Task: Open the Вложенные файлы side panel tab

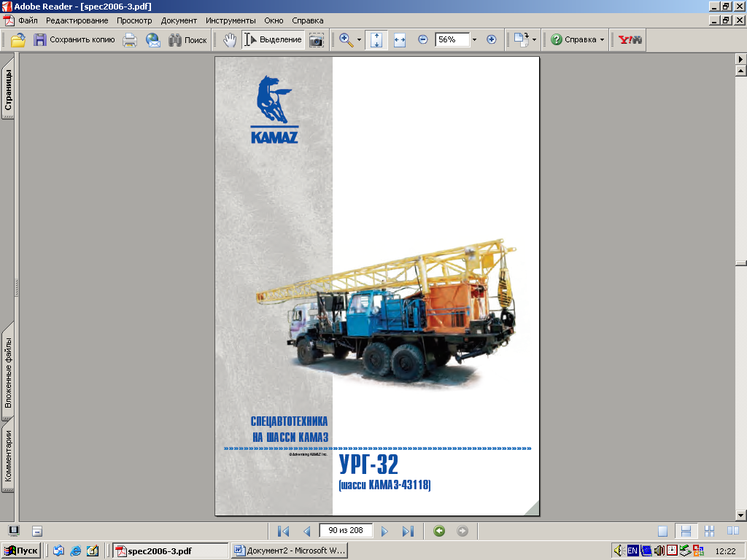Action: pyautogui.click(x=8, y=373)
